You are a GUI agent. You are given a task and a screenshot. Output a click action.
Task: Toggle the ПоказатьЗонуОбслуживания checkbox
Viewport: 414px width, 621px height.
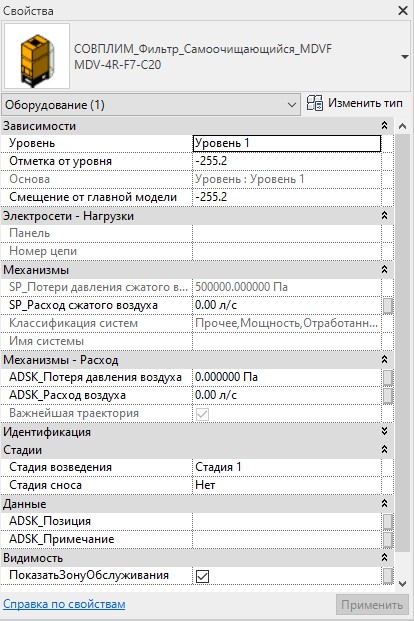point(202,576)
